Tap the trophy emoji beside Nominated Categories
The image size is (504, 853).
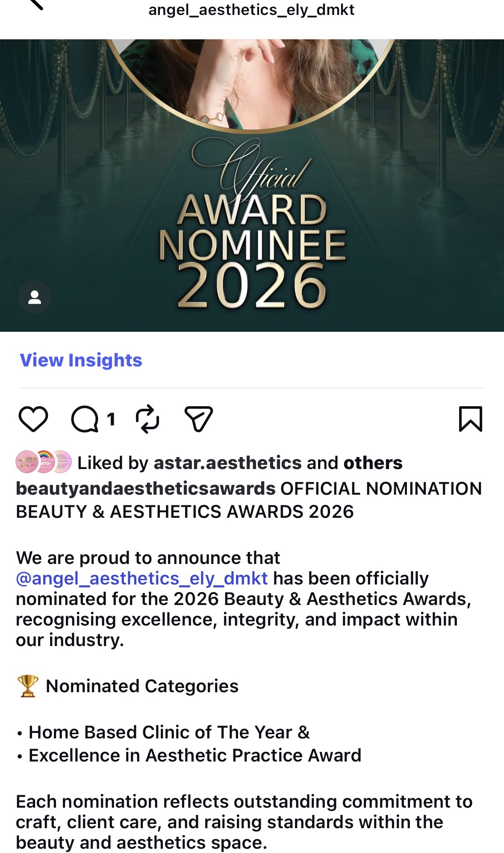point(28,686)
